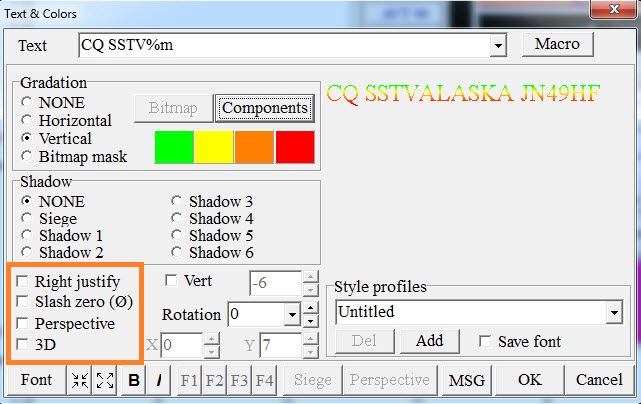Select Shadow 1 option
Image resolution: width=641 pixels, height=404 pixels.
(27, 235)
